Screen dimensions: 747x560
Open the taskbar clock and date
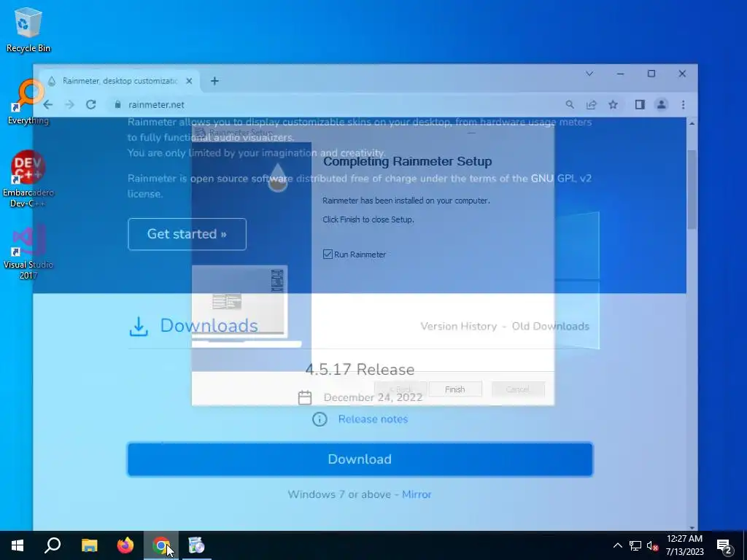tap(684, 545)
